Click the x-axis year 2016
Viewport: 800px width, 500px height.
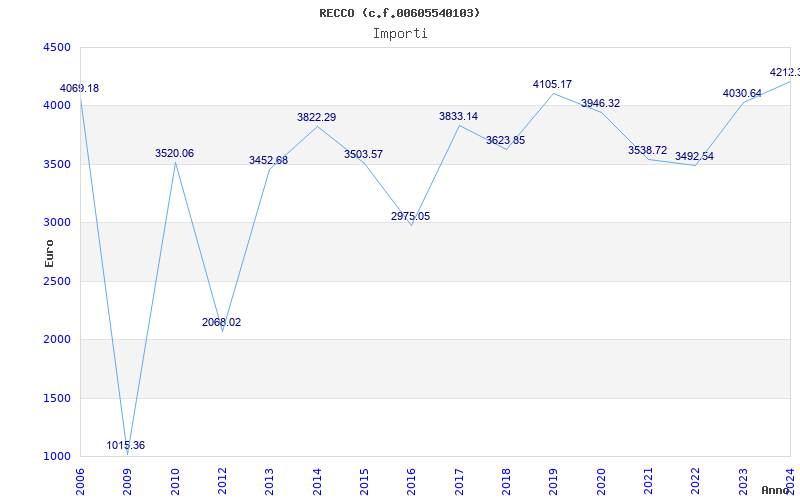tap(412, 482)
